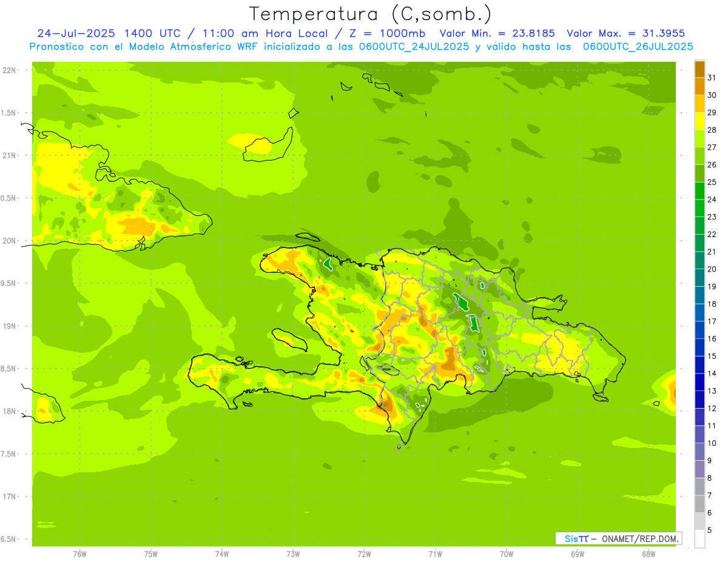Select the 'Valor Min. = 23.8185' value
This screenshot has width=728, height=562.
pyautogui.click(x=497, y=33)
